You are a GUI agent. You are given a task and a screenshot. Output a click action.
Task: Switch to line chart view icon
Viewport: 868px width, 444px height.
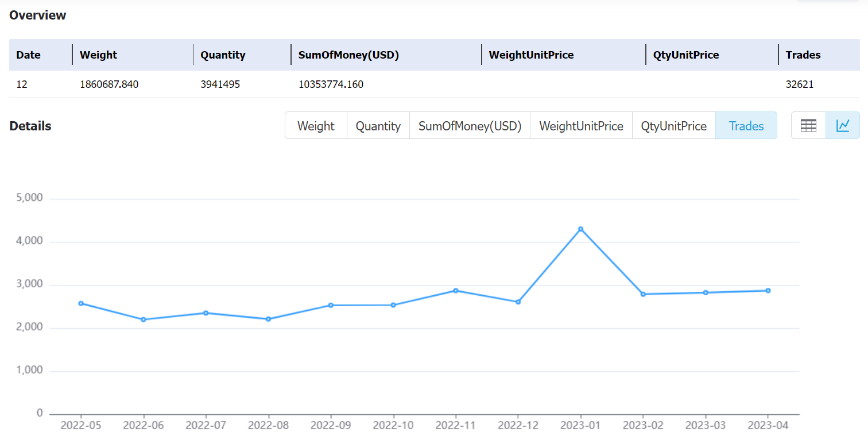843,126
